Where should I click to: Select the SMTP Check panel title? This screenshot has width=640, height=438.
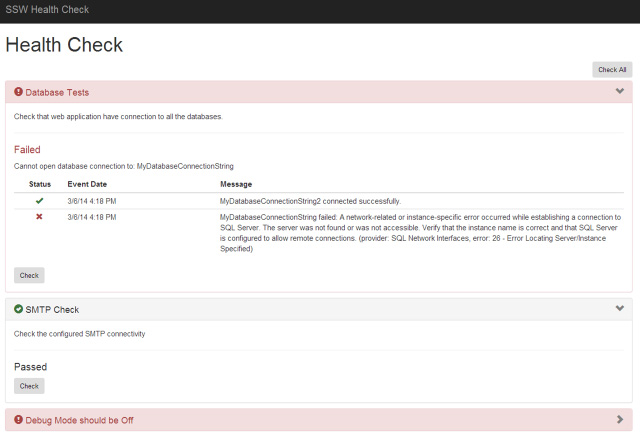point(52,309)
